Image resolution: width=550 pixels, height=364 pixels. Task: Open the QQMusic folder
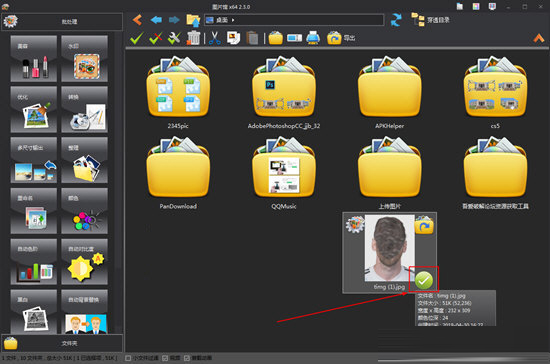pos(284,167)
